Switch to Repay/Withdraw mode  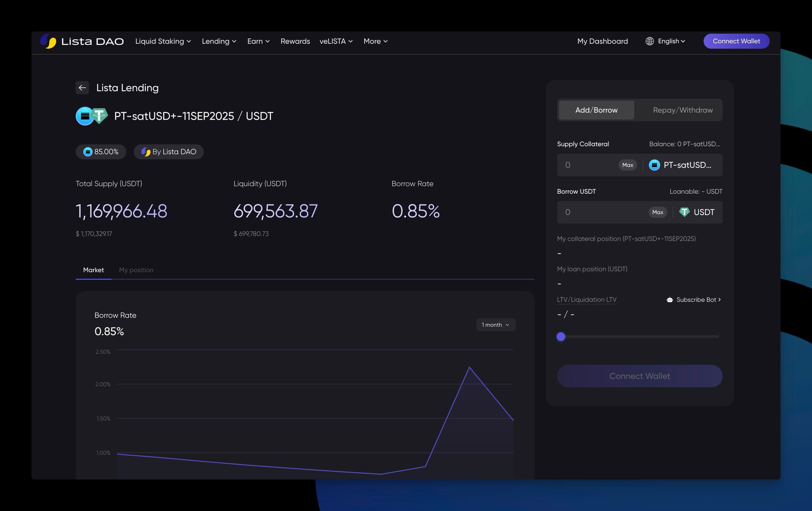tap(682, 110)
